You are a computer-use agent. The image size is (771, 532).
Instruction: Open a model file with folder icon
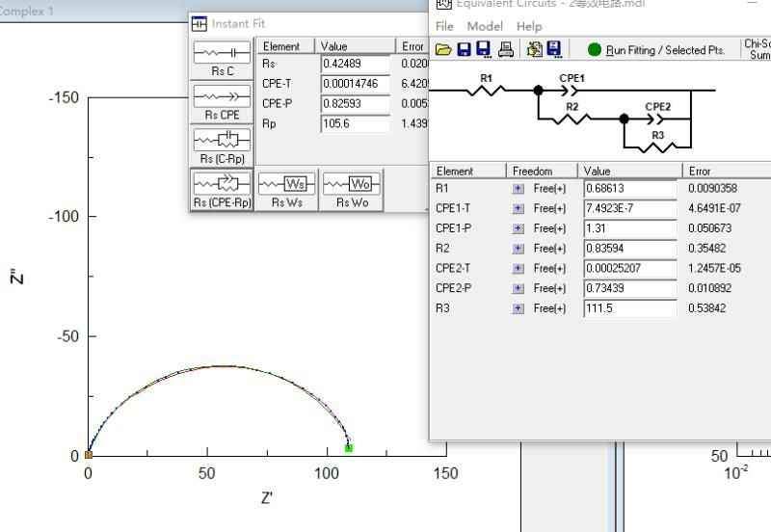coord(443,49)
